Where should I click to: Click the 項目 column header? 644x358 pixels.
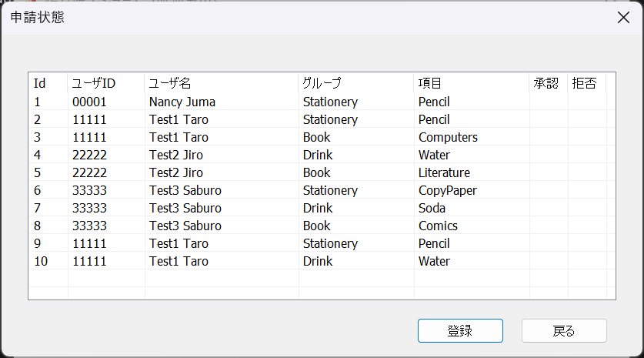click(471, 83)
